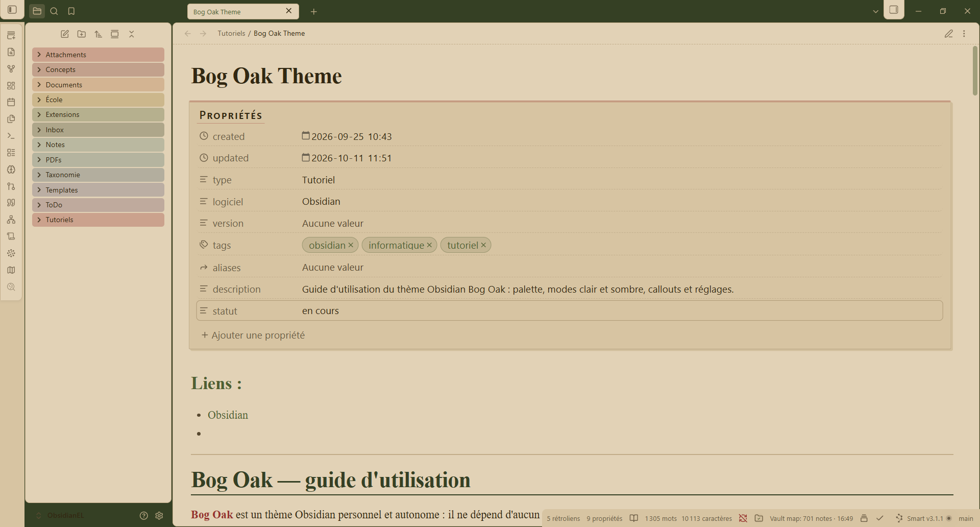
Task: Toggle the right sidebar
Action: coord(894,10)
